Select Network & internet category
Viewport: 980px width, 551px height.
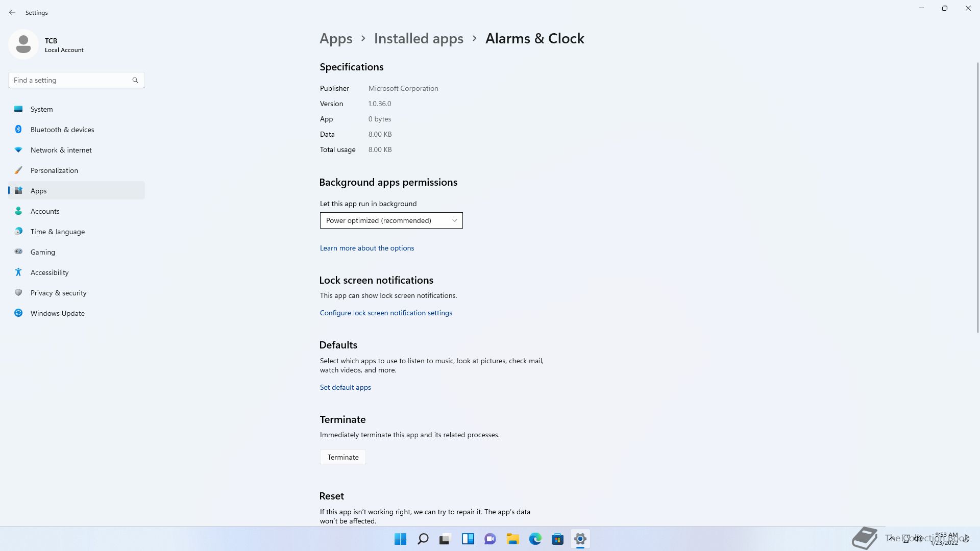pos(77,150)
